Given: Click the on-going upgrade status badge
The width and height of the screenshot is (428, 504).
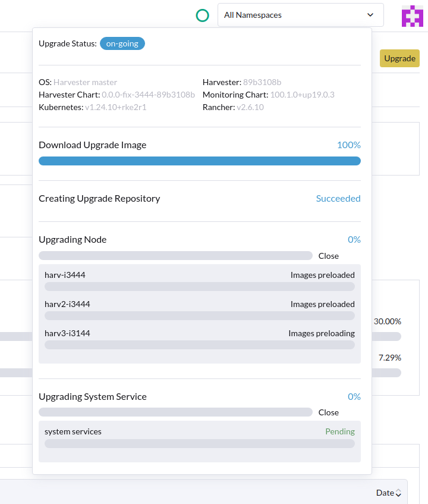Looking at the screenshot, I should point(122,43).
